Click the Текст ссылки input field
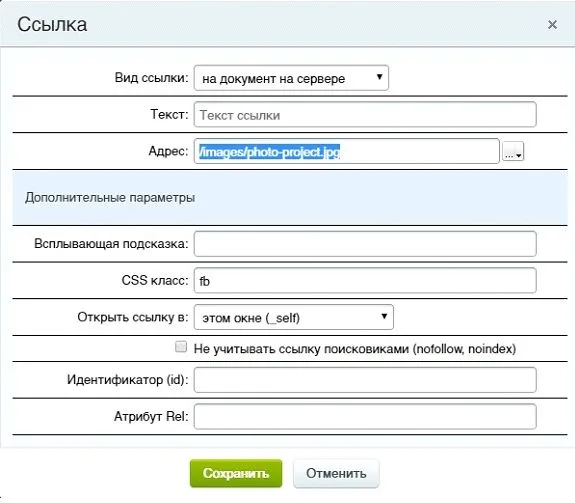This screenshot has height=503, width=575. [x=365, y=115]
